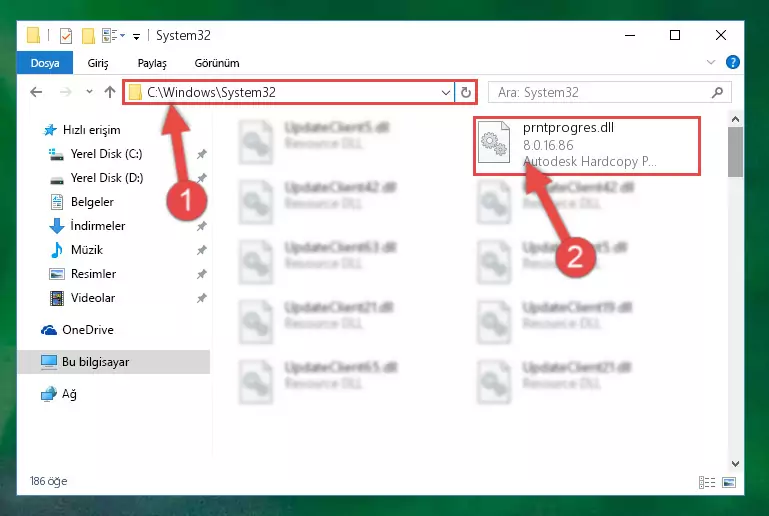Go back with the left arrow

[x=36, y=92]
